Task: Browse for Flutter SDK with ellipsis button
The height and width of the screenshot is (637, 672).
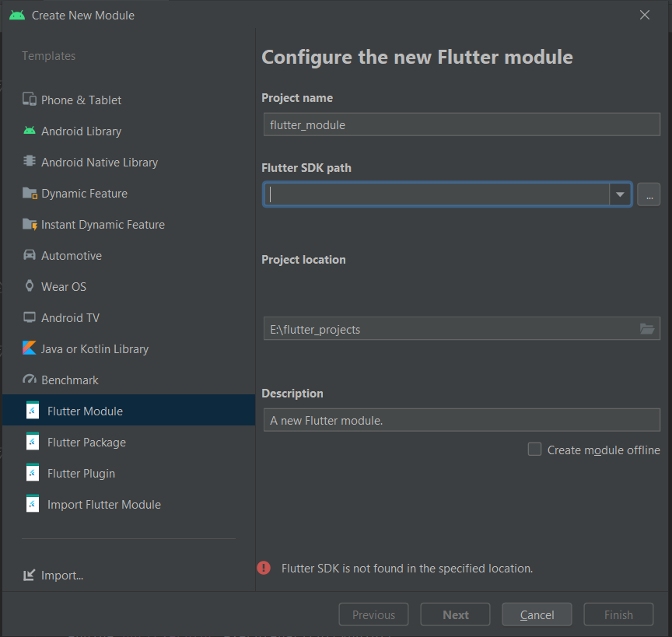Action: (649, 194)
